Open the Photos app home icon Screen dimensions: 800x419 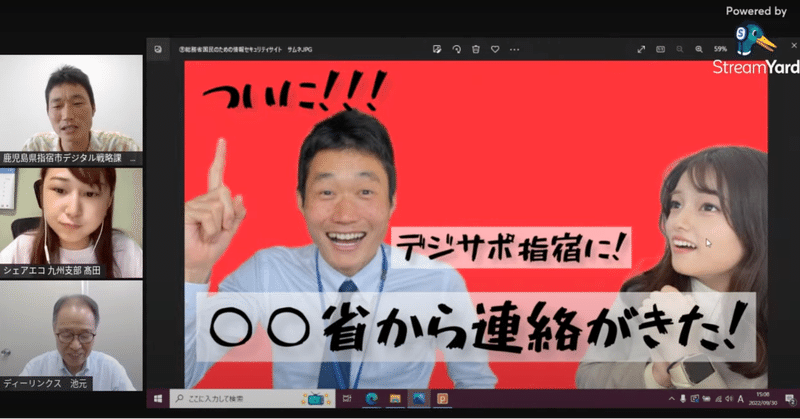pyautogui.click(x=158, y=50)
